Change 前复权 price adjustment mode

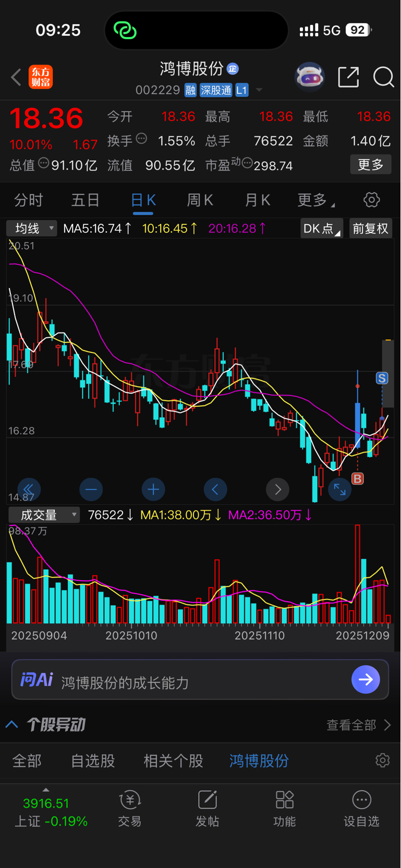click(370, 228)
